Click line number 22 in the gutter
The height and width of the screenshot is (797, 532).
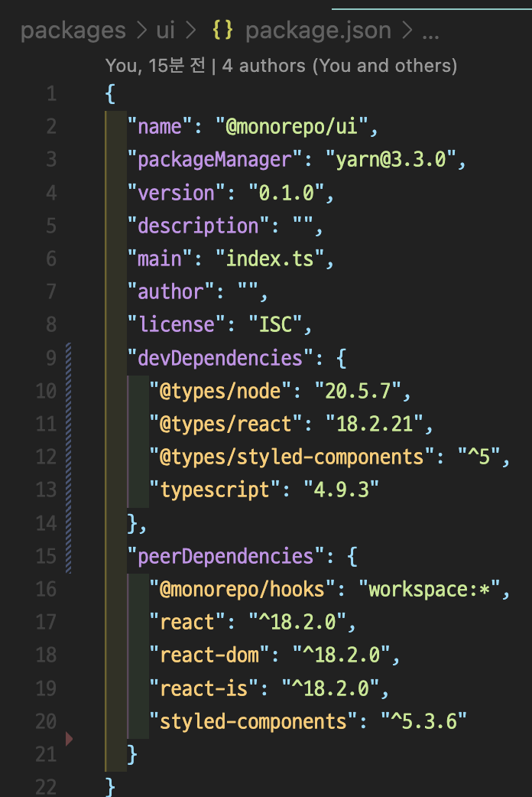pos(46,787)
